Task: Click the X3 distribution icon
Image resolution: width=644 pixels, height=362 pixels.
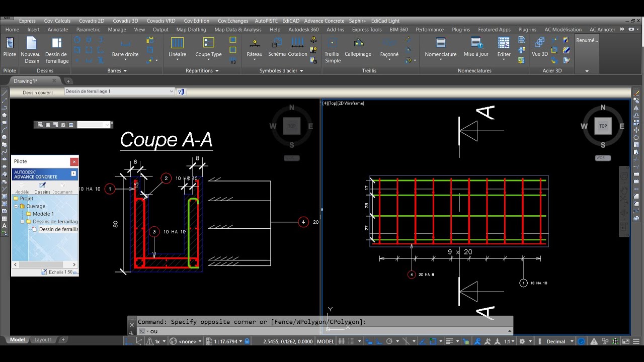Action: 233,61
